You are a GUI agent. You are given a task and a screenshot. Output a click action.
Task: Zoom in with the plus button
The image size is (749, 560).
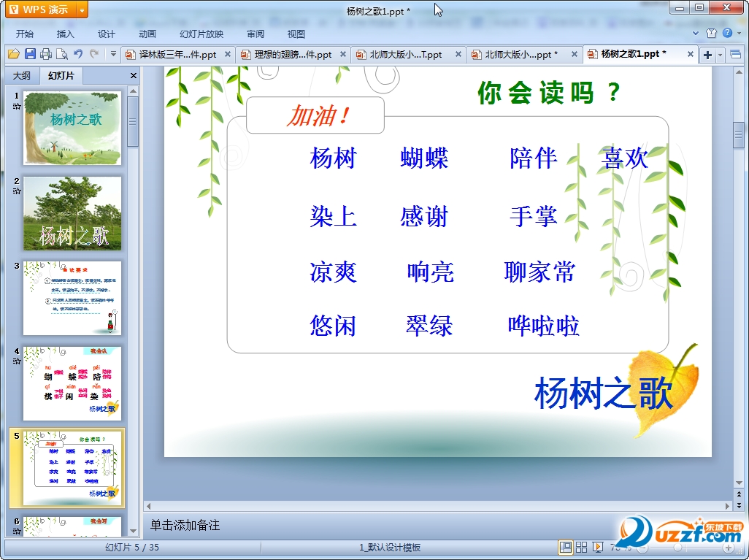pos(728,548)
